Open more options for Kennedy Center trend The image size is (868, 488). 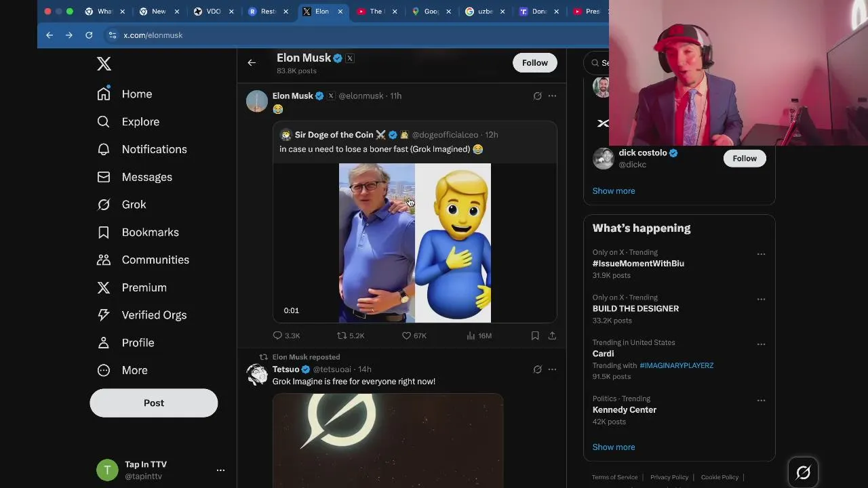tap(761, 401)
